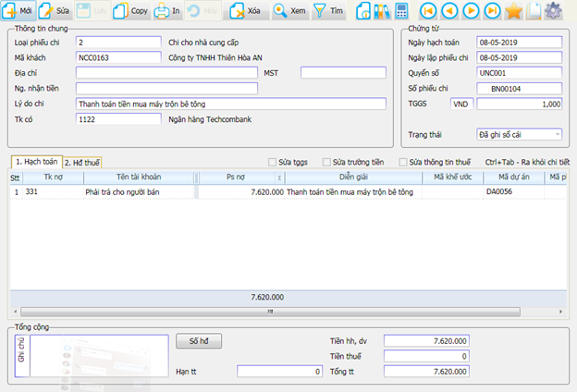This screenshot has width=577, height=392.
Task: Jump to the first record arrow
Action: click(428, 11)
